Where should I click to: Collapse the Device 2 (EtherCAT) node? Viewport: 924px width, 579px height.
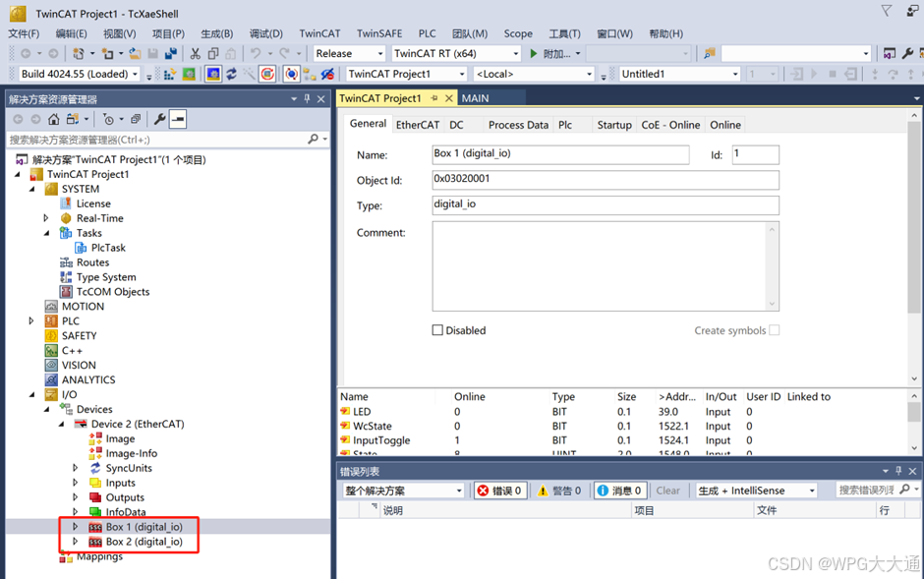tap(61, 424)
